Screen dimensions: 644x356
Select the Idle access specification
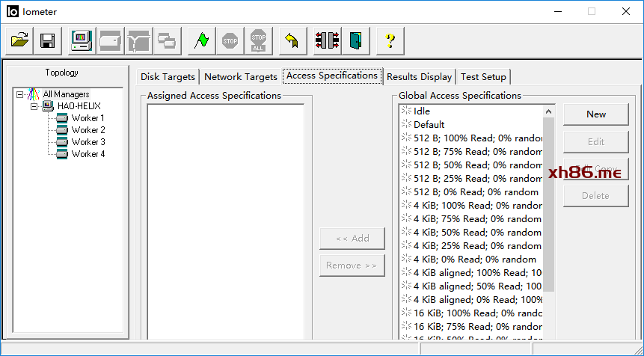[421, 111]
